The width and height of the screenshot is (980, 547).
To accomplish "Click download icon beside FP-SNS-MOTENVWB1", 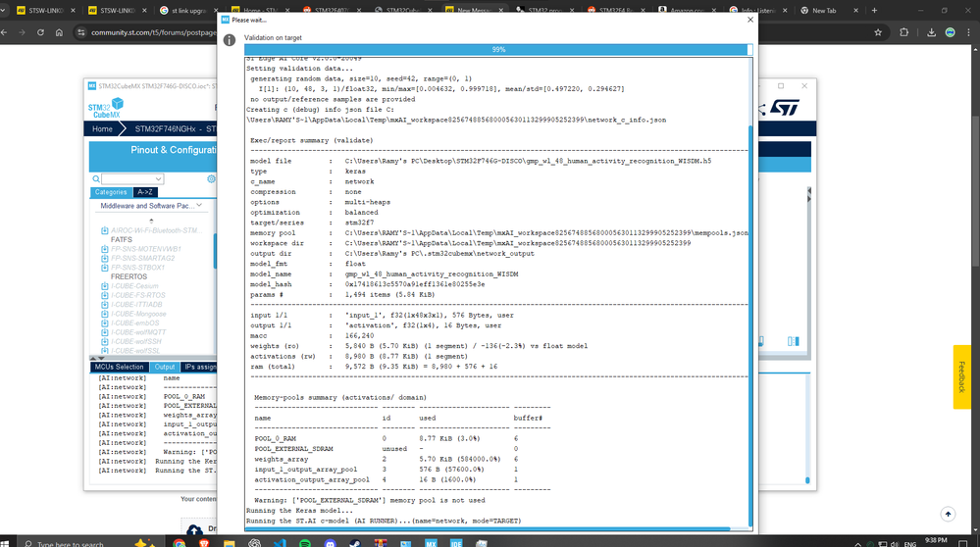I will 104,249.
